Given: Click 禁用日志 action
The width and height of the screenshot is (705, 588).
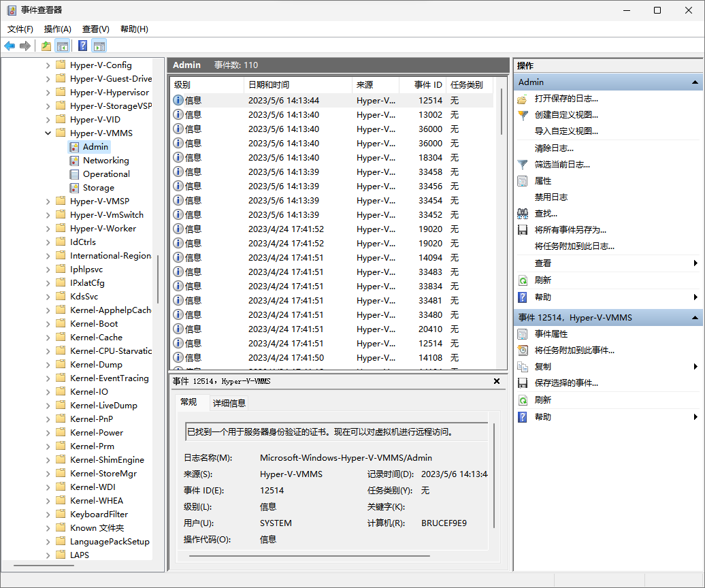Looking at the screenshot, I should (551, 197).
